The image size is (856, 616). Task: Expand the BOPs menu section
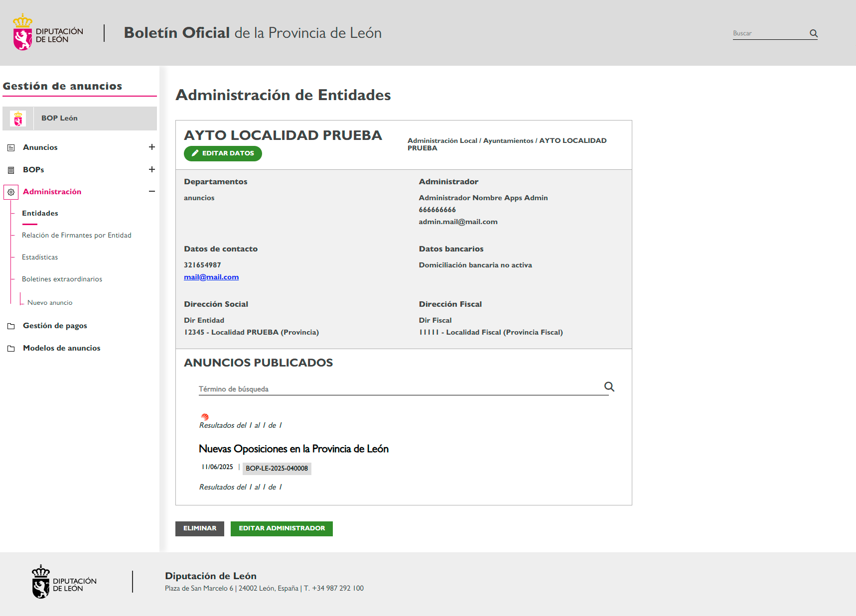click(x=151, y=169)
